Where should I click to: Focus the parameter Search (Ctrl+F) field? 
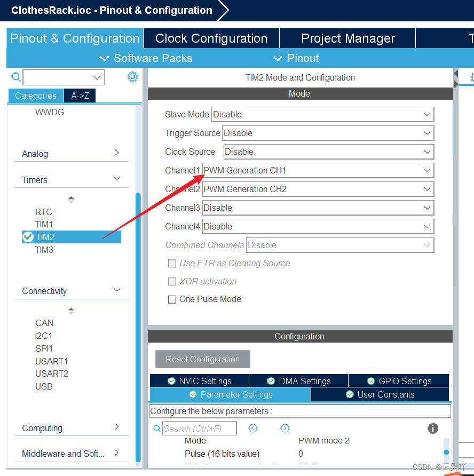pos(199,429)
